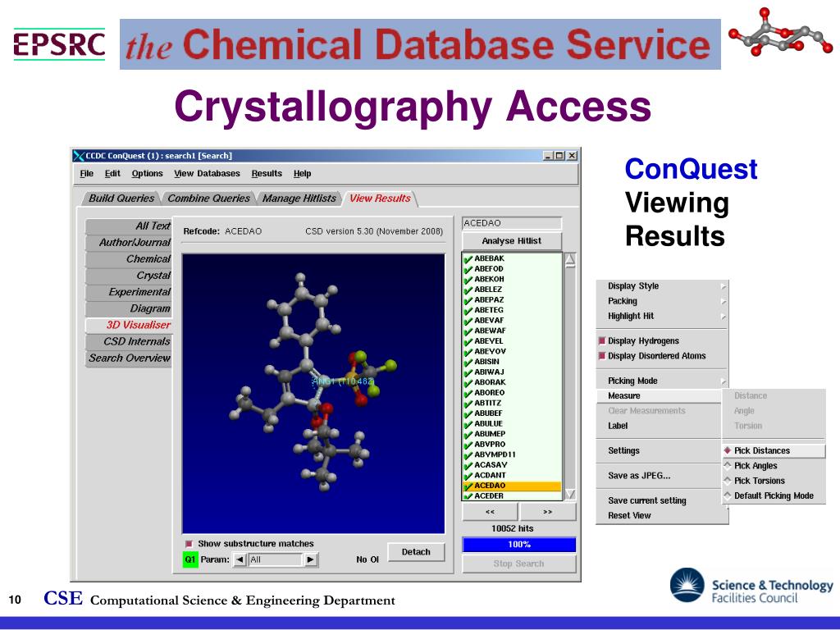Viewport: 840px width, 630px height.
Task: Switch to Combine Queries tab
Action: [x=208, y=199]
